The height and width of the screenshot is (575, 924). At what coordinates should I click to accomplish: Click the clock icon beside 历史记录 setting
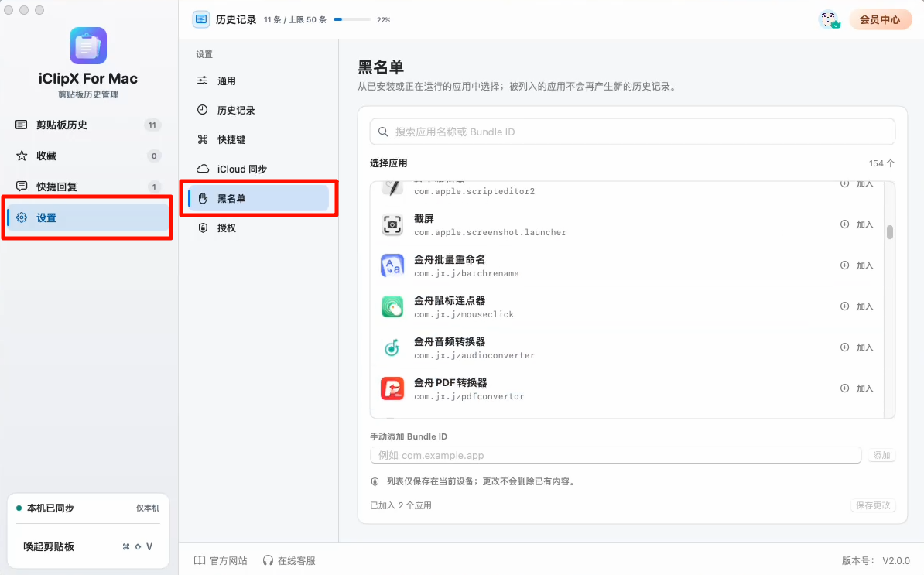[x=202, y=110]
